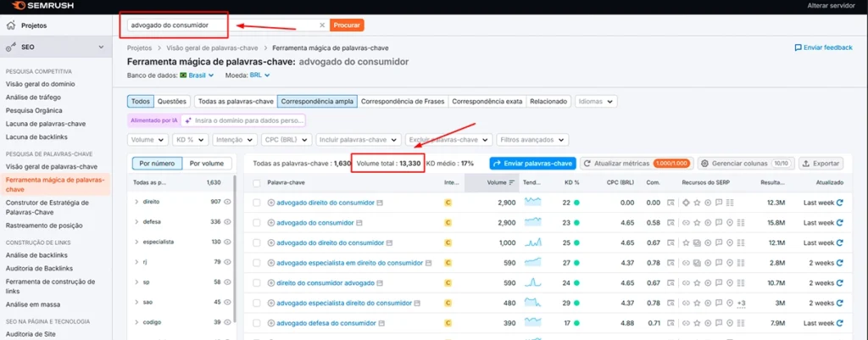Add advogado especialista direito do consumidor plus icon

point(271,303)
